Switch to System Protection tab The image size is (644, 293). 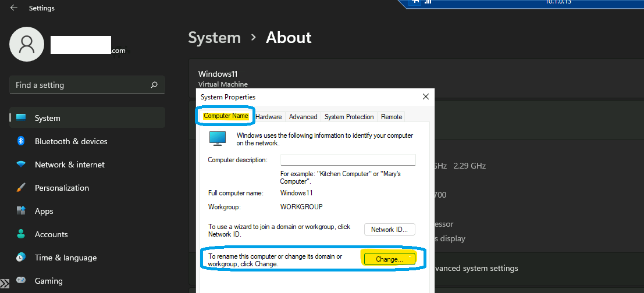pos(349,117)
